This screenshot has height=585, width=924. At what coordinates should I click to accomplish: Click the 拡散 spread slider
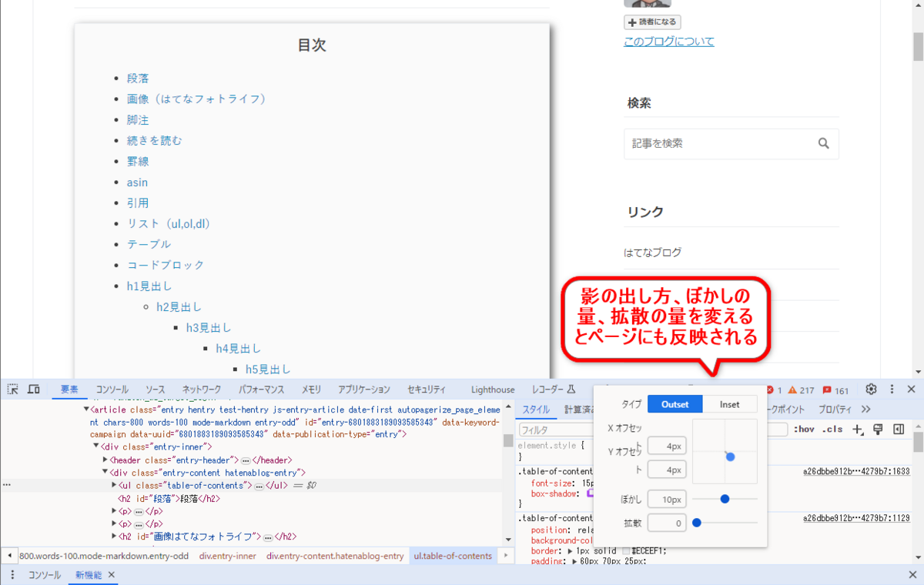(725, 523)
